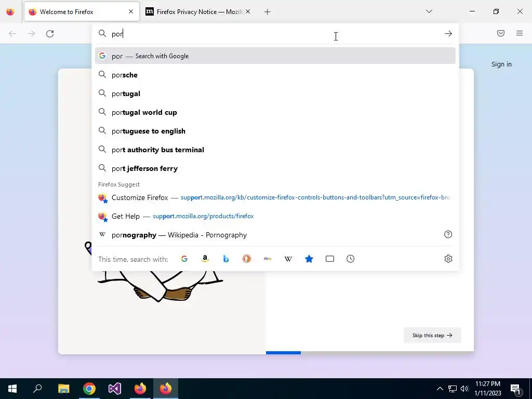The height and width of the screenshot is (399, 532).
Task: Click the network icon in tray
Action: (453, 389)
